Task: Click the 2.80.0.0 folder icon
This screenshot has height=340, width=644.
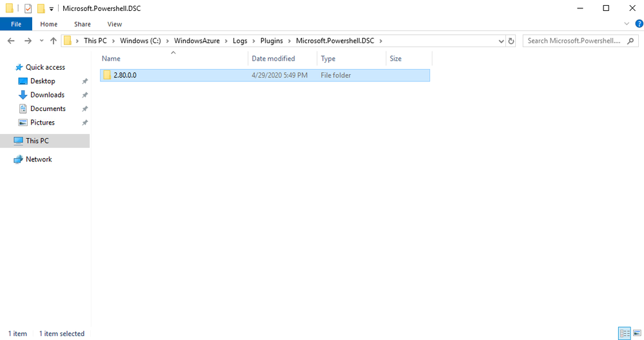Action: click(107, 75)
